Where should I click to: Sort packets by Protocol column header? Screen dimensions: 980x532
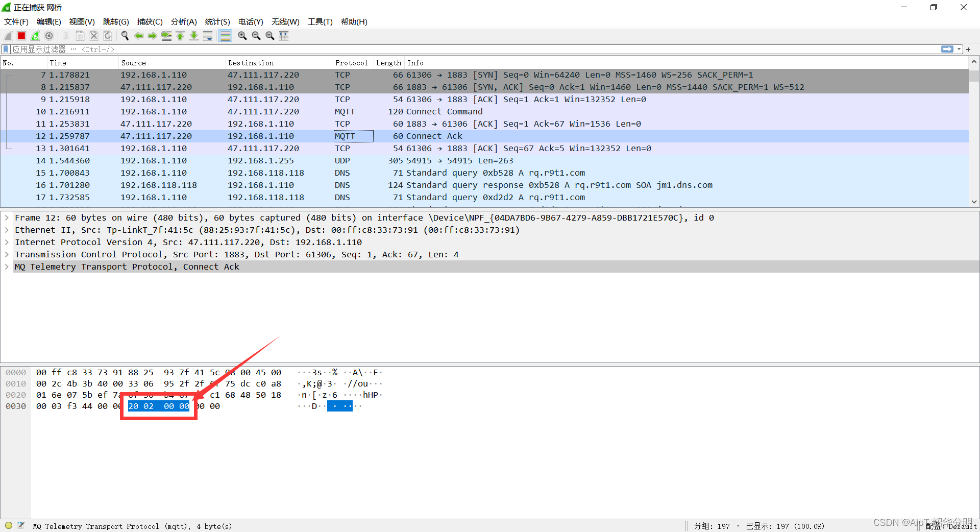351,63
